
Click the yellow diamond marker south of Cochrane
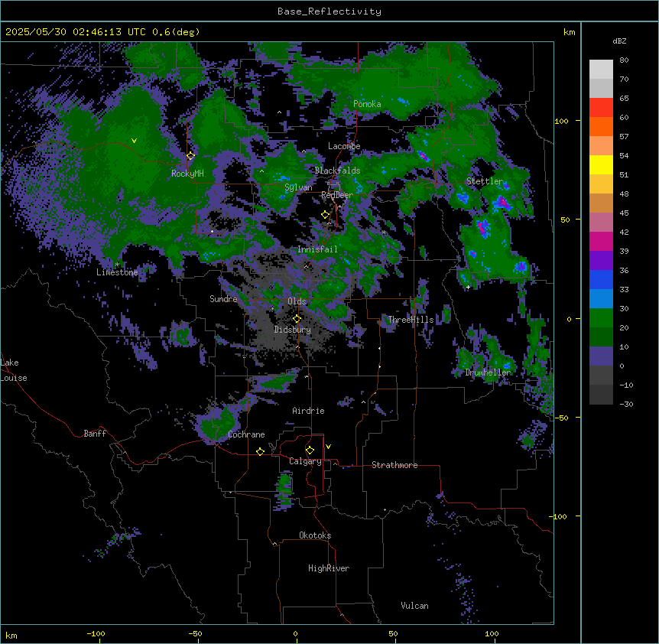point(260,451)
